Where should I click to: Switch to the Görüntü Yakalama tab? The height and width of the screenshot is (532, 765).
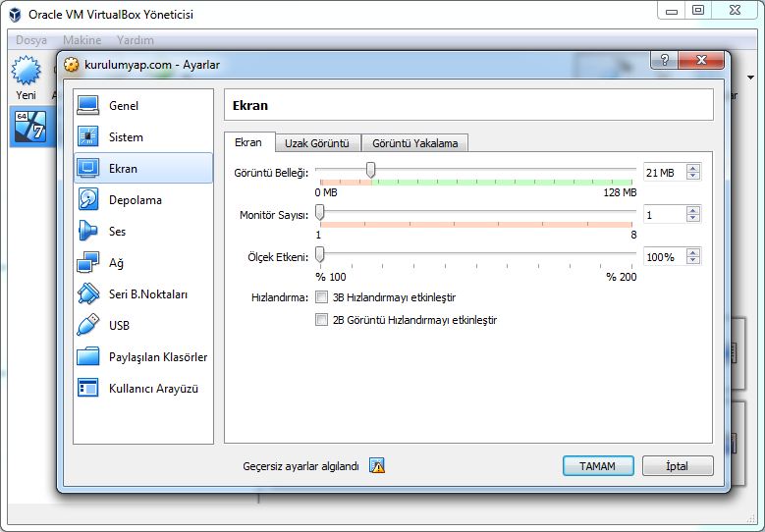click(x=415, y=143)
